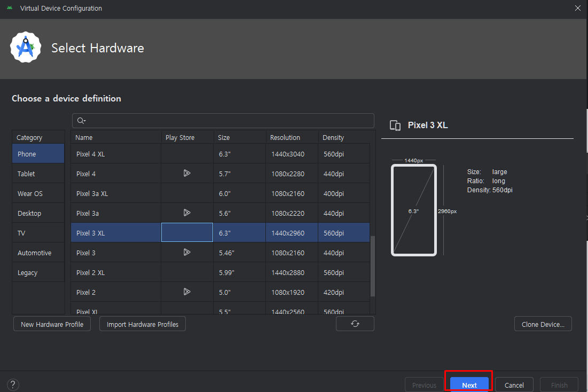Click the 400dpi density cell
Screen dimensions: 588x392
344,193
